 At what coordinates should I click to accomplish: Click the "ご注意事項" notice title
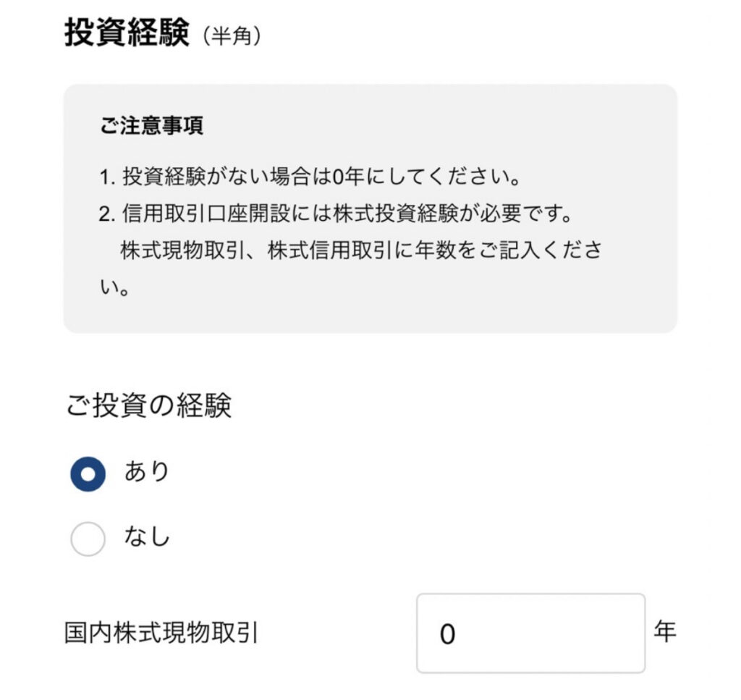click(151, 126)
